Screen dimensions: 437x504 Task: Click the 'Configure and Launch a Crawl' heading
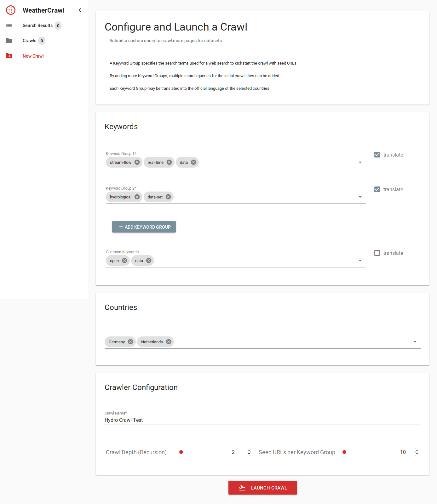176,27
